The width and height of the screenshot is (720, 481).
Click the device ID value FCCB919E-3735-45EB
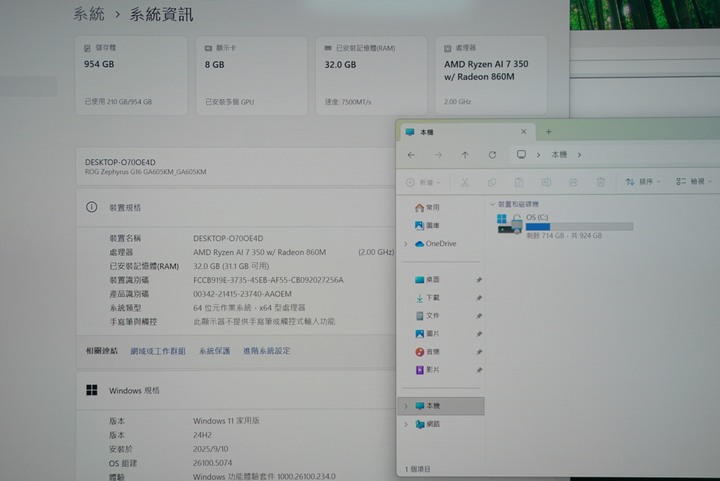[x=268, y=280]
